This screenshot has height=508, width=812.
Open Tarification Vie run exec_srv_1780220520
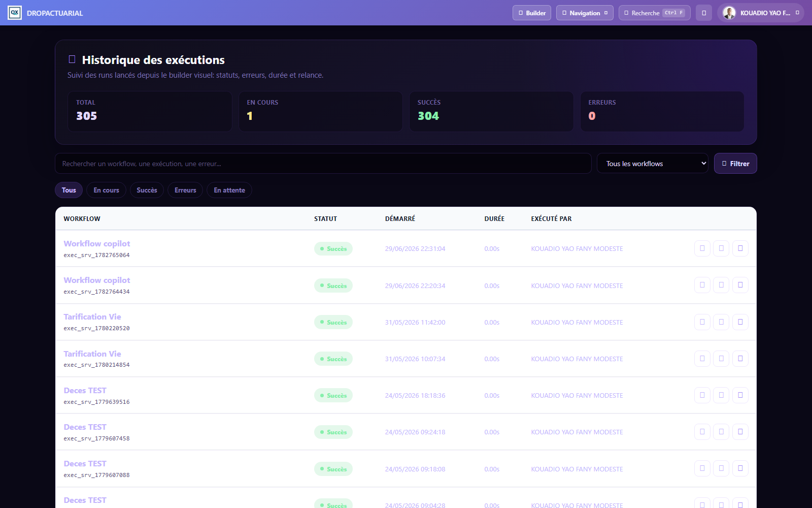click(92, 317)
